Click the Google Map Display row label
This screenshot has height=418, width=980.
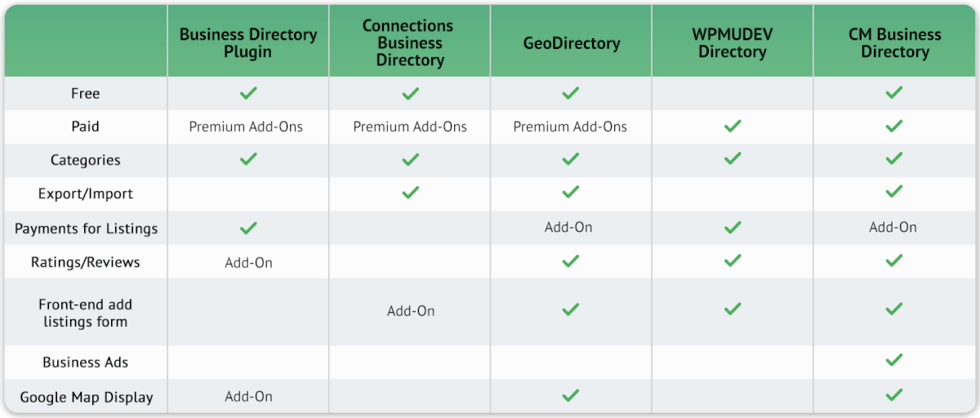[86, 398]
